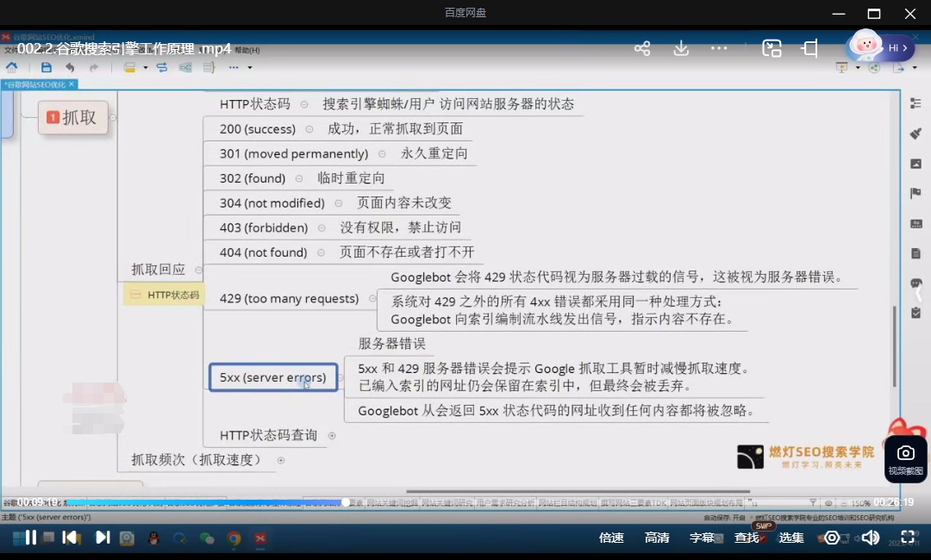931x560 pixels.
Task: Expand the 抓取频次(抓取速度) topic
Action: (281, 460)
